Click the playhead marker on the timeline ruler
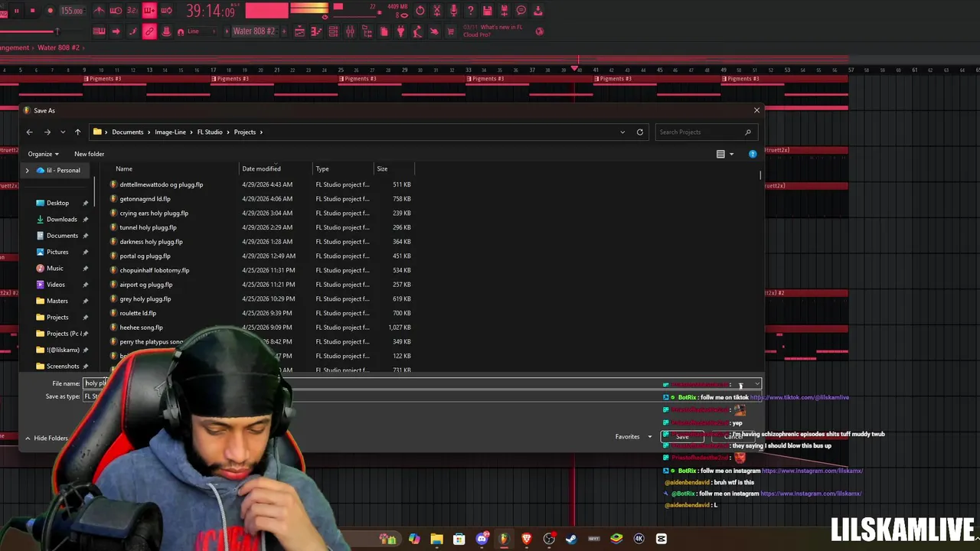 point(574,69)
